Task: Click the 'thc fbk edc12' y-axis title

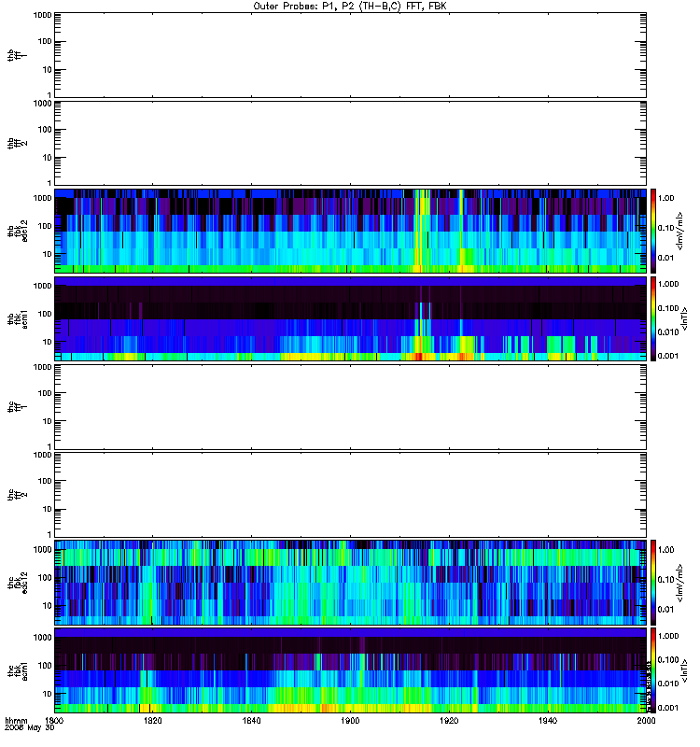Action: [18, 582]
